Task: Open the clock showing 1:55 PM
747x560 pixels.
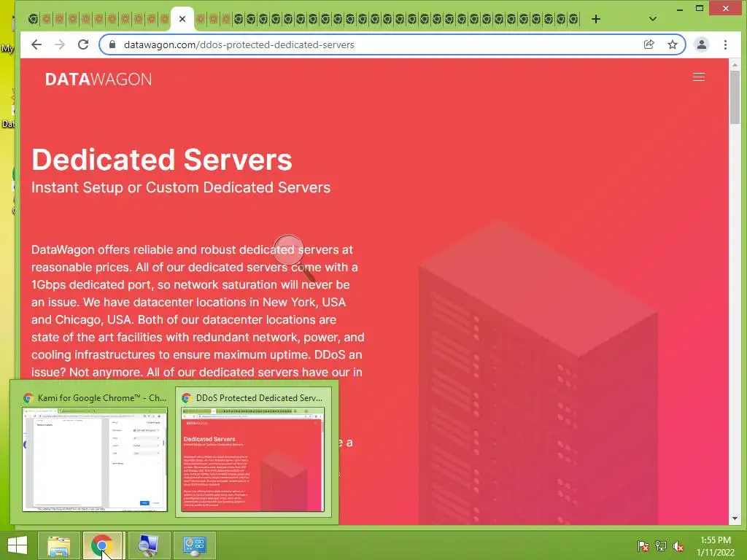Action: click(716, 545)
